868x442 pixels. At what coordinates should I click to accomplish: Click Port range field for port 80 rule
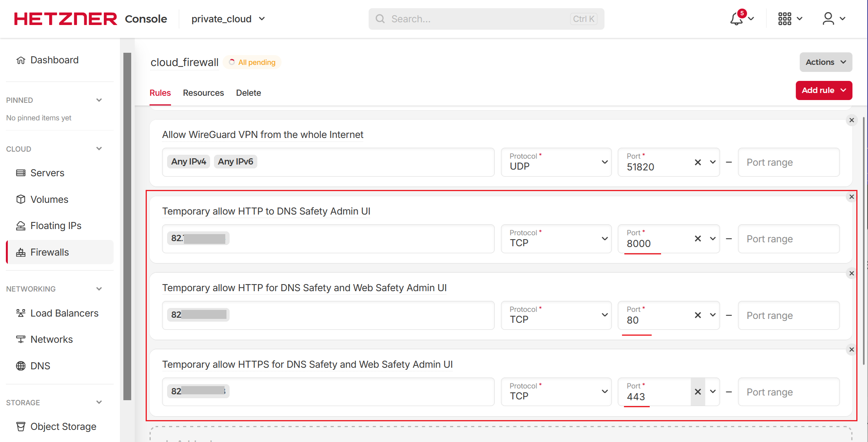[x=789, y=315]
